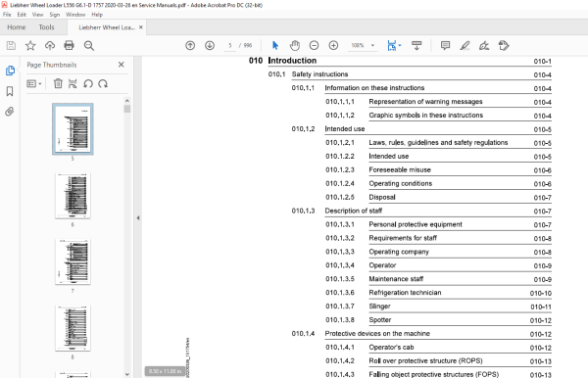588x378 pixels.
Task: Click 'Operating conditions' entry text
Action: (x=400, y=183)
